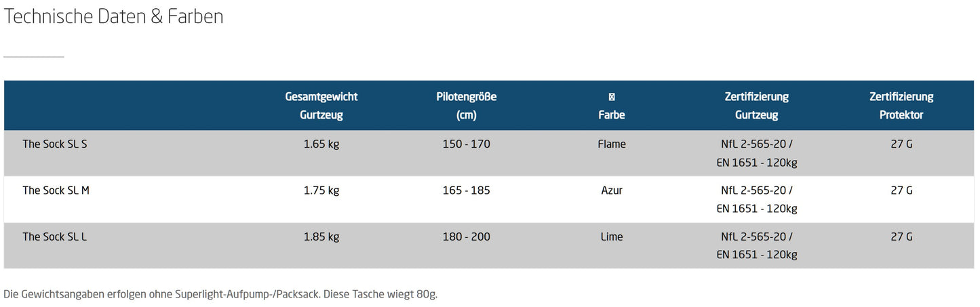Click the Flame color cell
This screenshot has width=980, height=307.
[612, 144]
